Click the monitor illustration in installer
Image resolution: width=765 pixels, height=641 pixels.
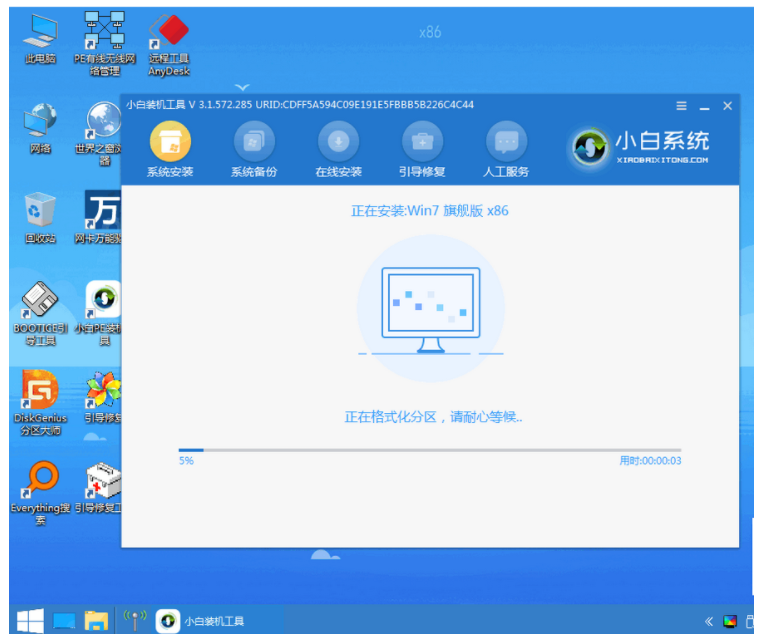click(x=431, y=309)
